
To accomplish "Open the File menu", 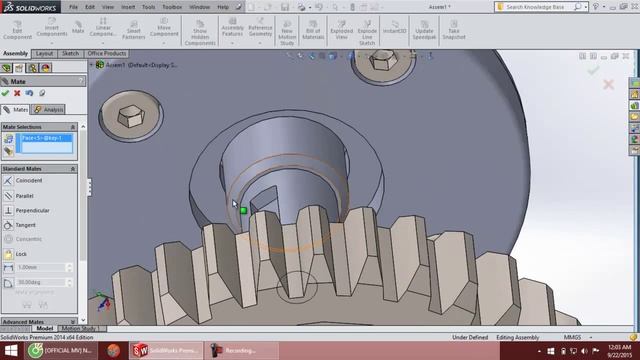I will coord(73,7).
